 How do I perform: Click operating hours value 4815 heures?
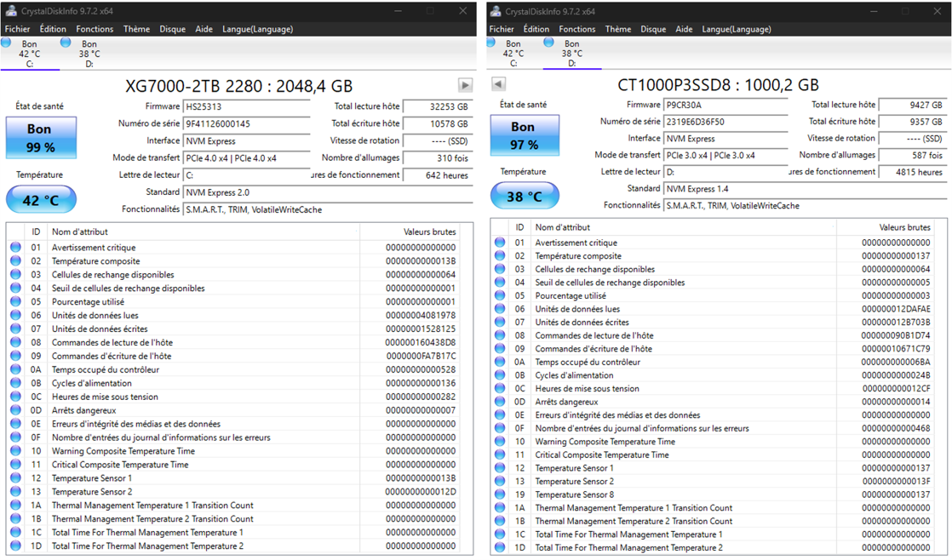(x=913, y=172)
